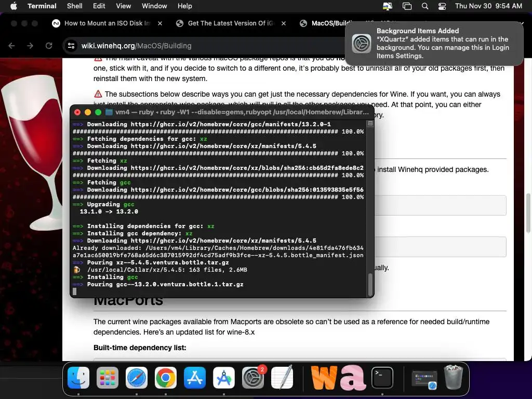Click the Terminal window title text

(242, 112)
